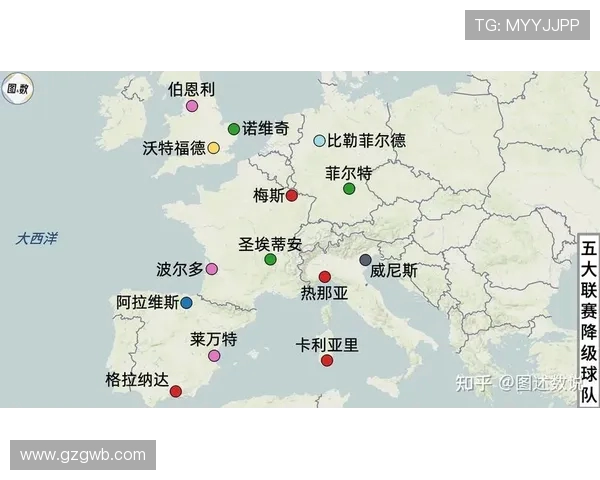
Task: Click the 阿拉维斯 label
Action: [x=148, y=302]
